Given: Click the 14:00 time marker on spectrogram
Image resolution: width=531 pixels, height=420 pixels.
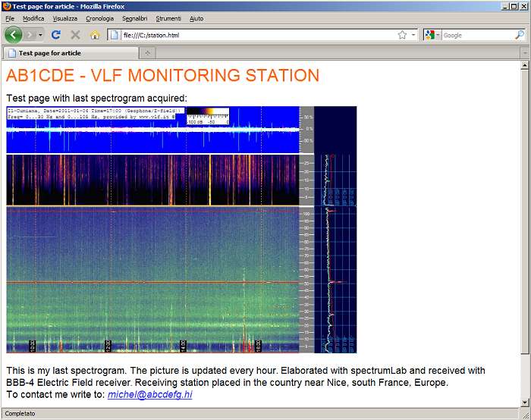Looking at the screenshot, I should point(183,346).
